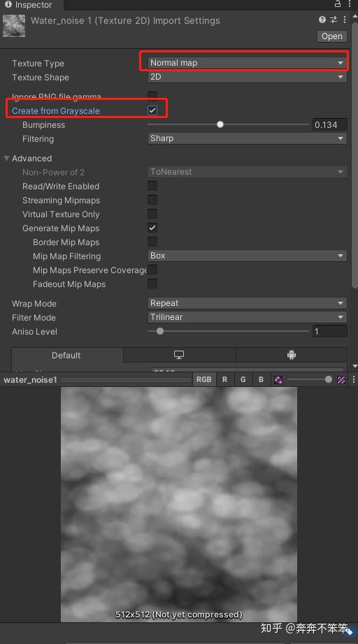358x644 pixels.
Task: Select the Default platform tab
Action: pos(66,356)
